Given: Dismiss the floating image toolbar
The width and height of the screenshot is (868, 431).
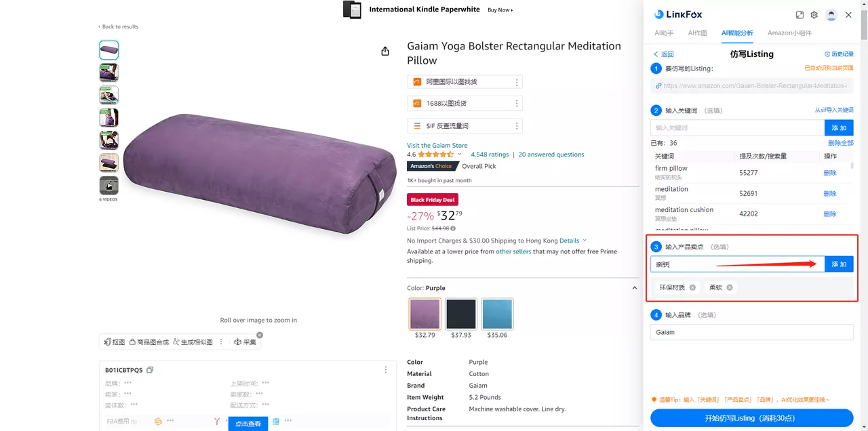Looking at the screenshot, I should point(260,335).
